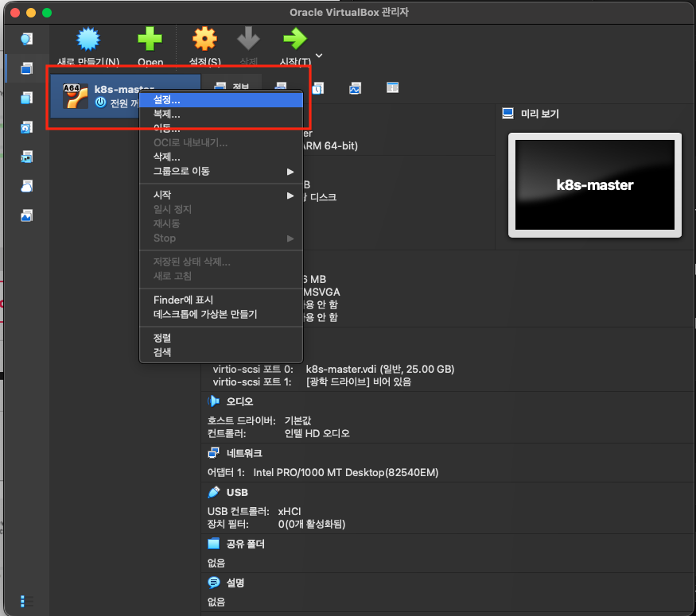The width and height of the screenshot is (696, 616).
Task: Choose Finder에 표시 in the context menu
Action: click(221, 300)
